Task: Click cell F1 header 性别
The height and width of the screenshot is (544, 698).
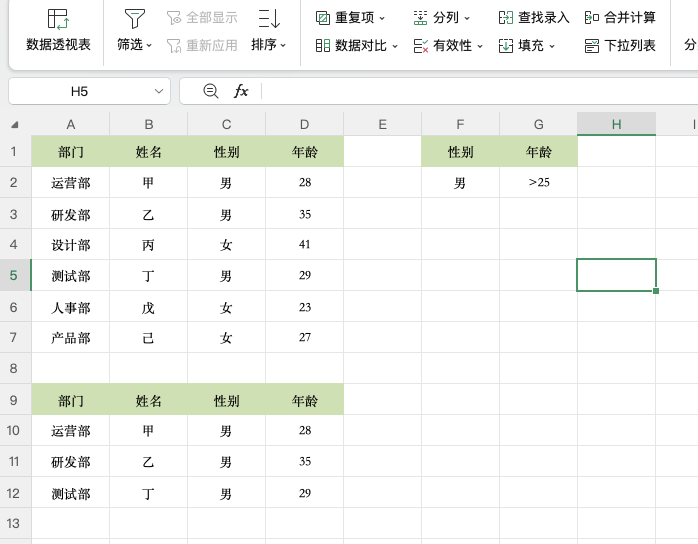Action: coord(460,151)
